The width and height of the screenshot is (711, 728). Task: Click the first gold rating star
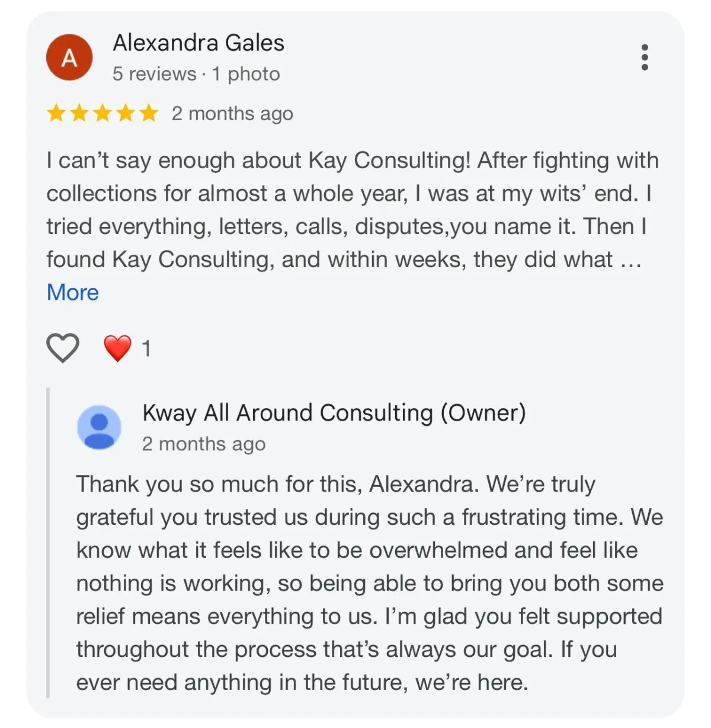click(56, 113)
